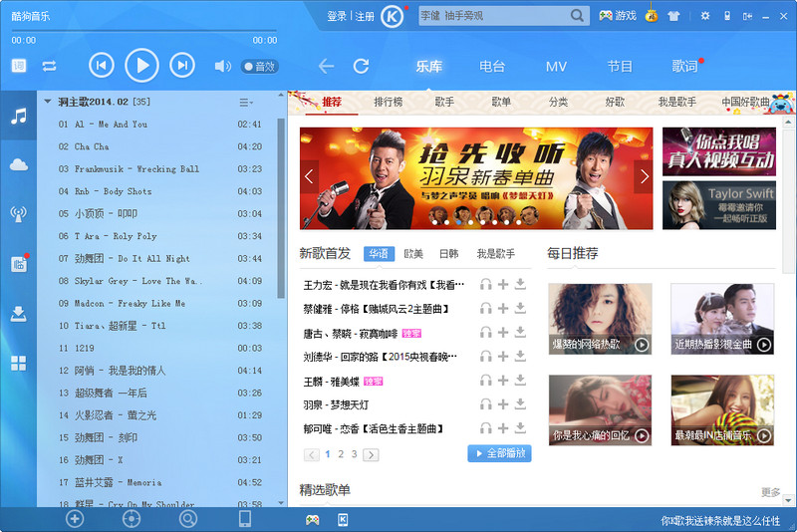Screen dimensions: 797x532
Task: Open the radio broadcast sidebar icon
Action: click(18, 213)
